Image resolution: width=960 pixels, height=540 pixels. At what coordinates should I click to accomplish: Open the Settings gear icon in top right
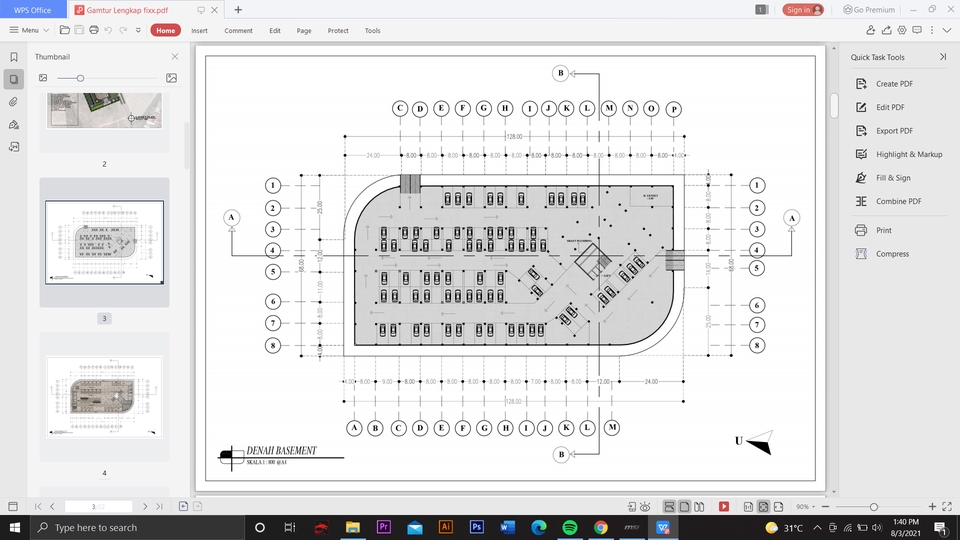pyautogui.click(x=902, y=30)
